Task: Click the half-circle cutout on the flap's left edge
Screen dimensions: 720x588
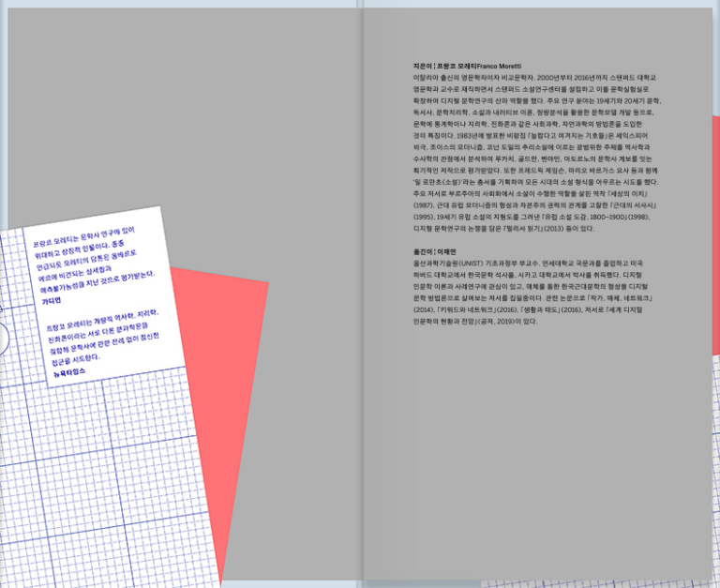Action: pos(3,336)
